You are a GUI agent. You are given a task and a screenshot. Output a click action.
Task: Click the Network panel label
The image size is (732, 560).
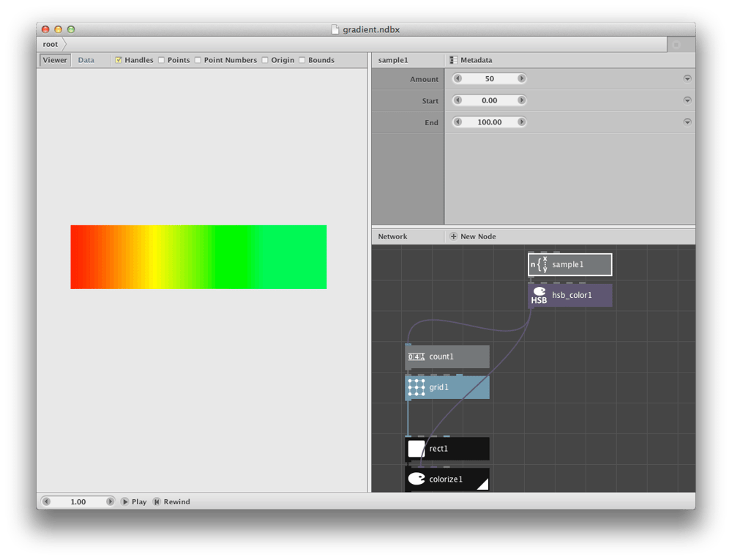392,236
